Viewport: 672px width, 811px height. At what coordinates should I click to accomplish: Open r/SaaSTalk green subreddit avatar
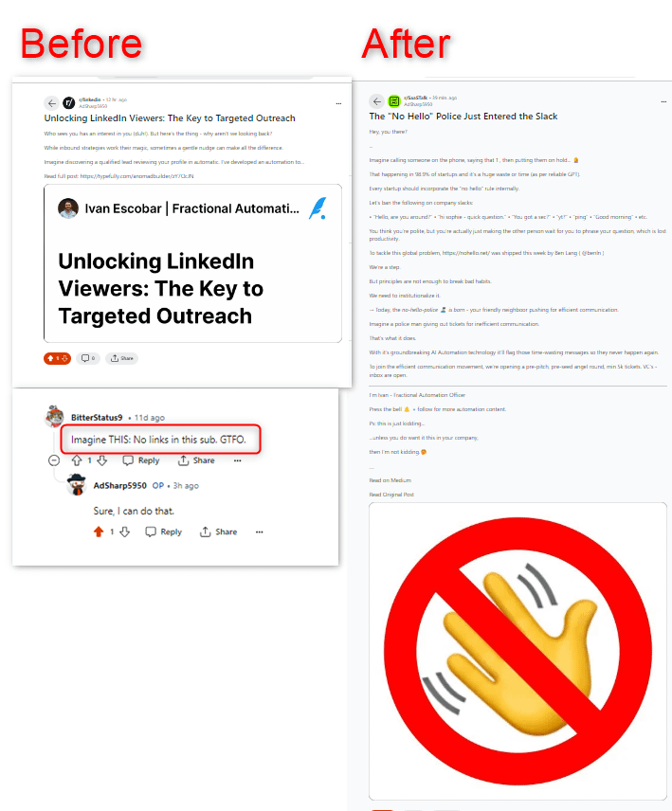point(394,100)
